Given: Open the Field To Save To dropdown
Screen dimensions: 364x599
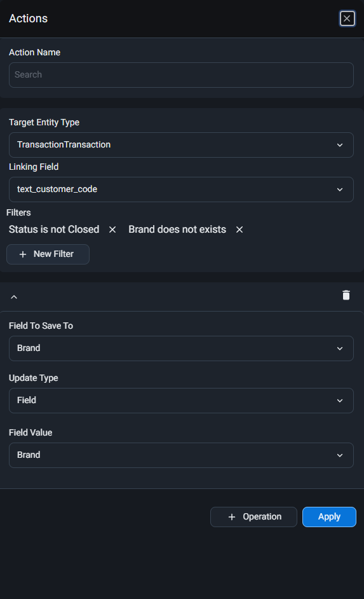Looking at the screenshot, I should [181, 348].
